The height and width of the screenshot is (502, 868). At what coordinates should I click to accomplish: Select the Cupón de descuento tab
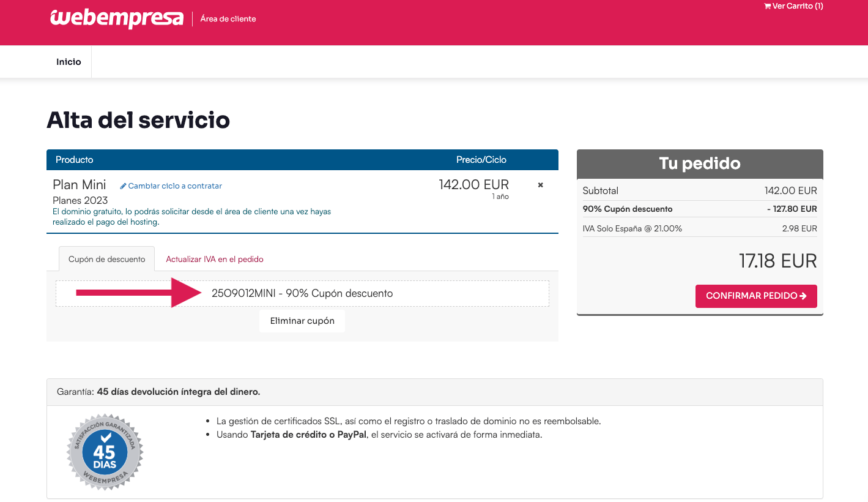click(x=106, y=258)
